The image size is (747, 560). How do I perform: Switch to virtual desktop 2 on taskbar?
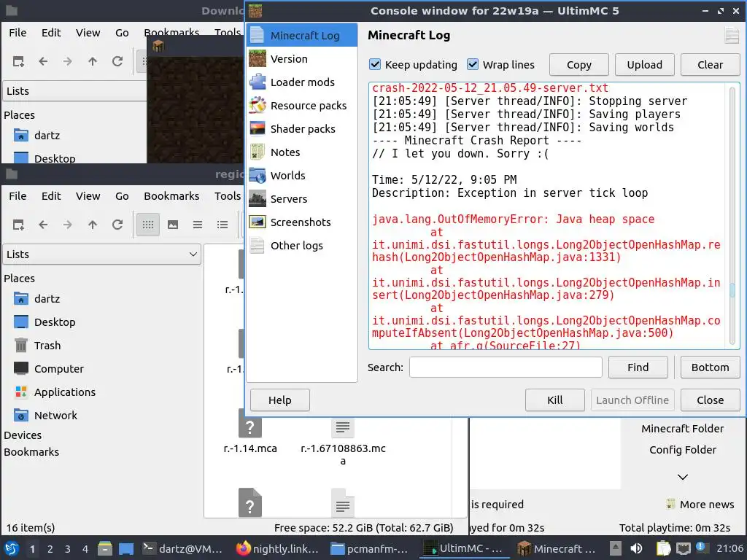coord(50,548)
